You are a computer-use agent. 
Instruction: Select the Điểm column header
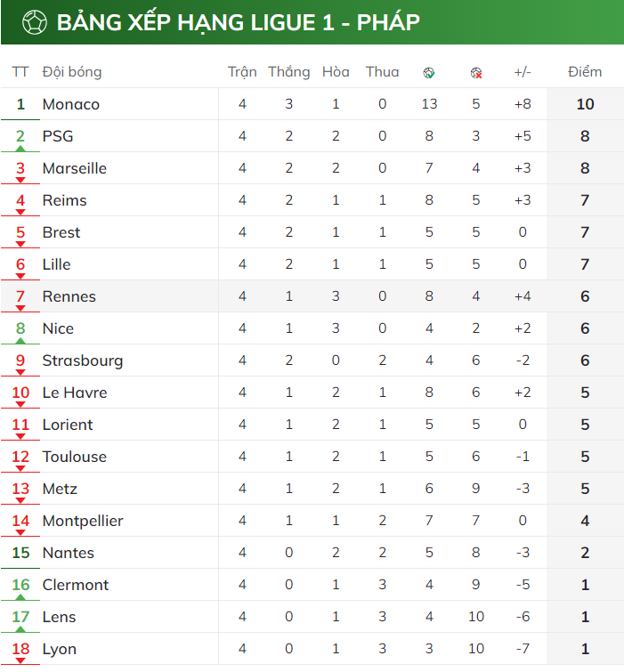click(585, 71)
